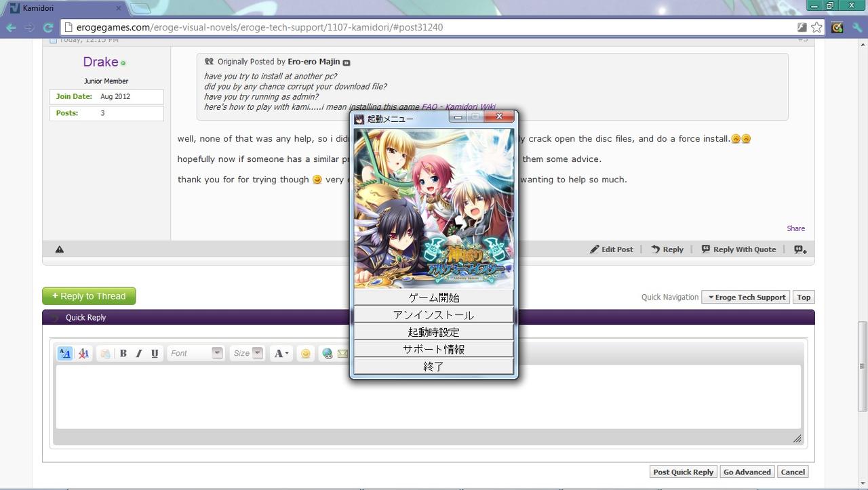868x490 pixels.
Task: Open the smilies picker icon
Action: coord(306,353)
